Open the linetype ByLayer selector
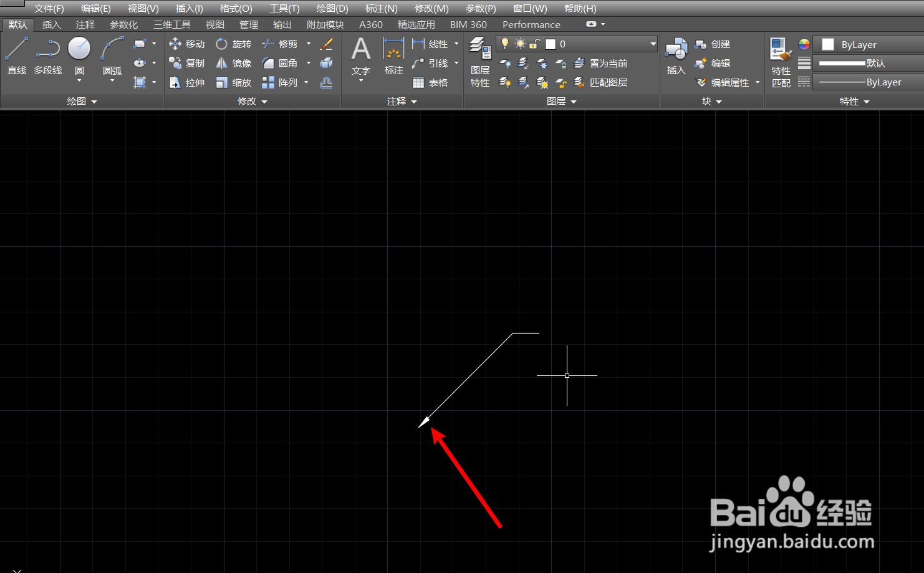Viewport: 924px width, 573px height. pyautogui.click(x=869, y=82)
